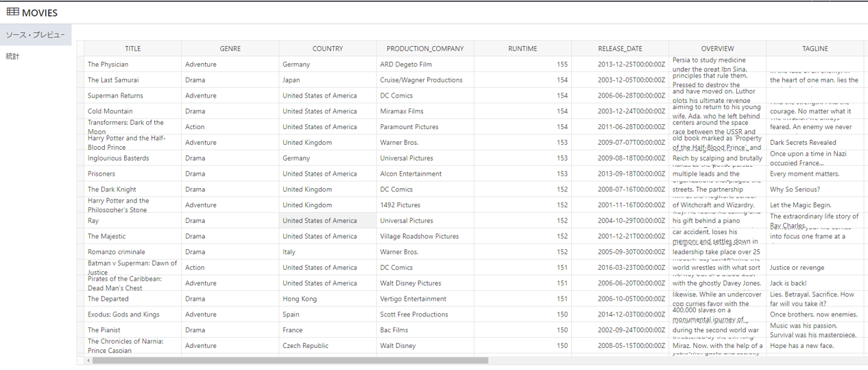
Task: Click the OVERVIEW column header
Action: pos(717,49)
